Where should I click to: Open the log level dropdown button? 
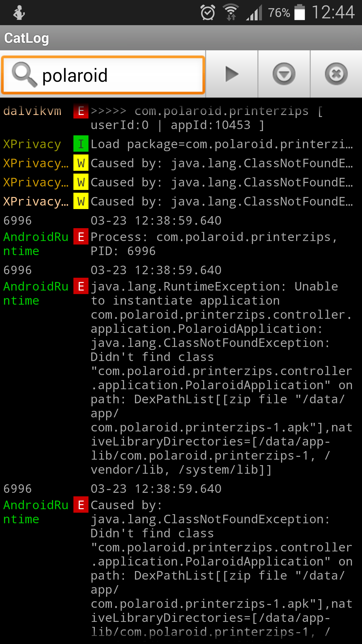(284, 74)
